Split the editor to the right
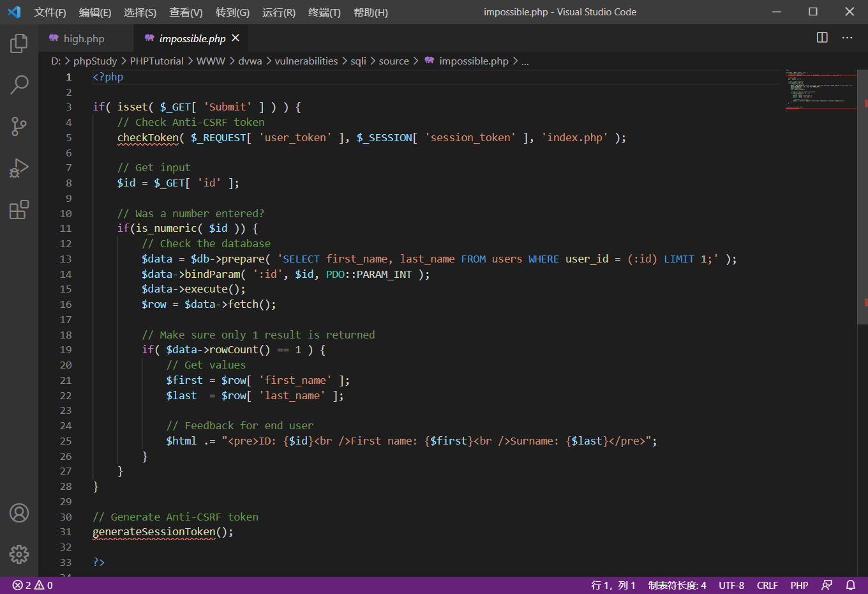The image size is (868, 594). [x=822, y=38]
